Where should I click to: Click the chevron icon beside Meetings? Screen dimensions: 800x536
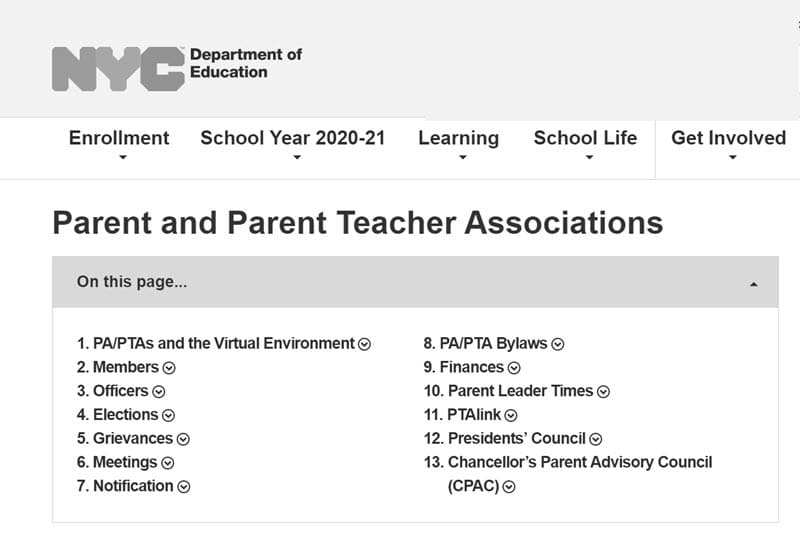[x=167, y=463]
